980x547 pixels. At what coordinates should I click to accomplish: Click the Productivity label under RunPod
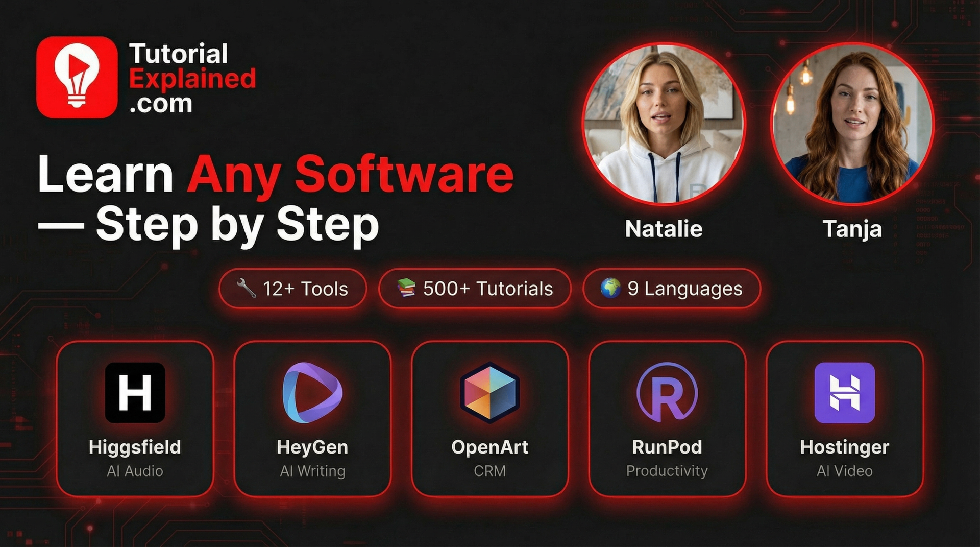[x=667, y=471]
